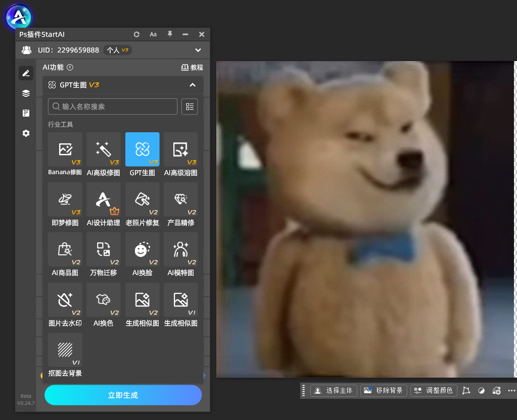517x420 pixels.
Task: Open the Aa font size option
Action: pyautogui.click(x=153, y=34)
